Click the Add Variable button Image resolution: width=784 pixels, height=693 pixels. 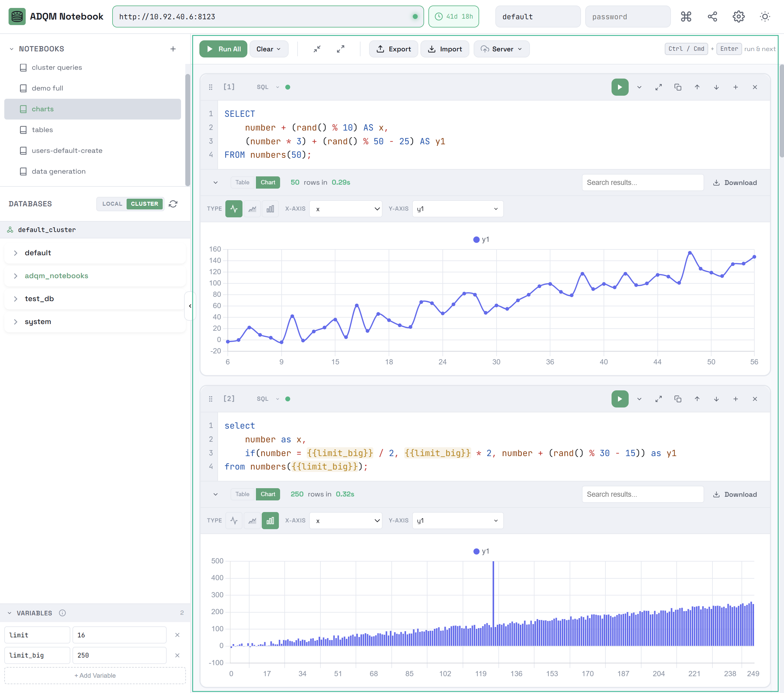coord(95,675)
